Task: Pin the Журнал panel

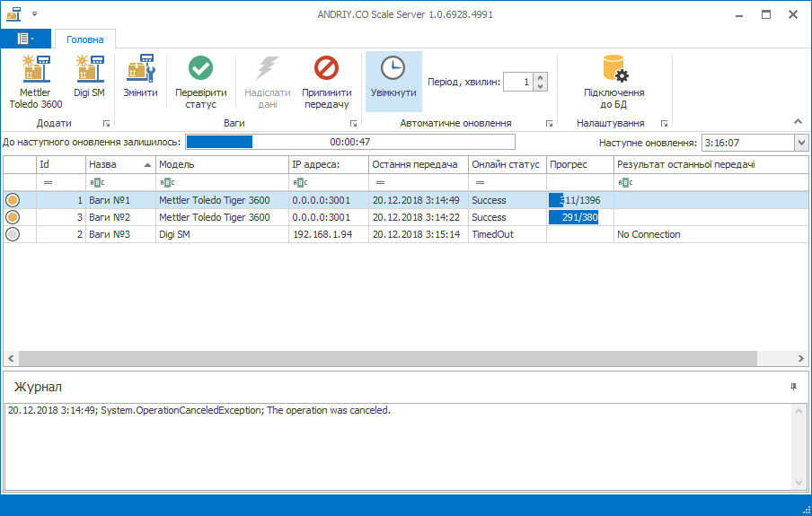Action: tap(793, 387)
